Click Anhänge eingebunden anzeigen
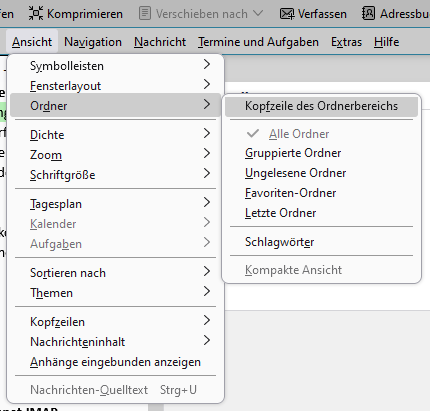Image resolution: width=430 pixels, height=411 pixels. 115,362
